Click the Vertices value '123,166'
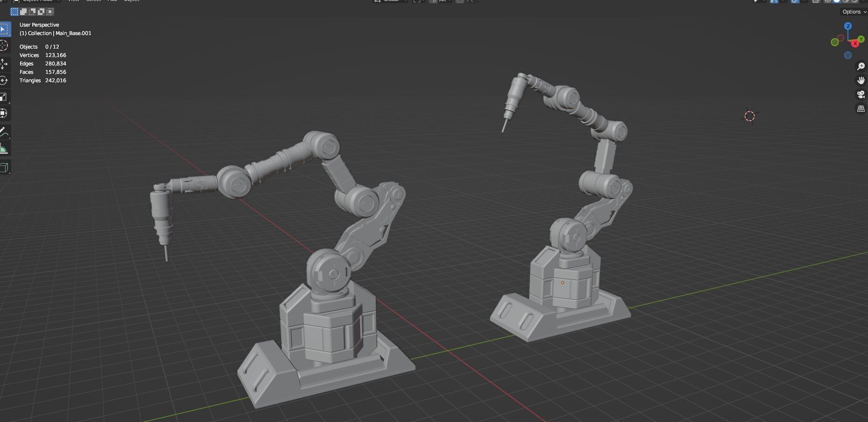The image size is (868, 422). 56,55
